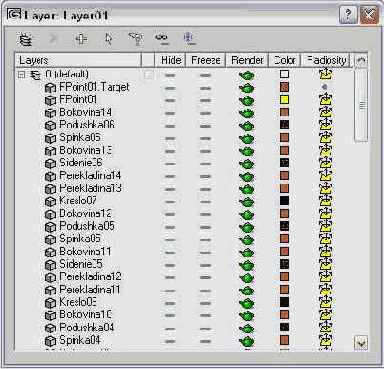Viewport: 384px width, 369px height.
Task: Open the yellow color swatch of FPoint01
Action: click(284, 100)
